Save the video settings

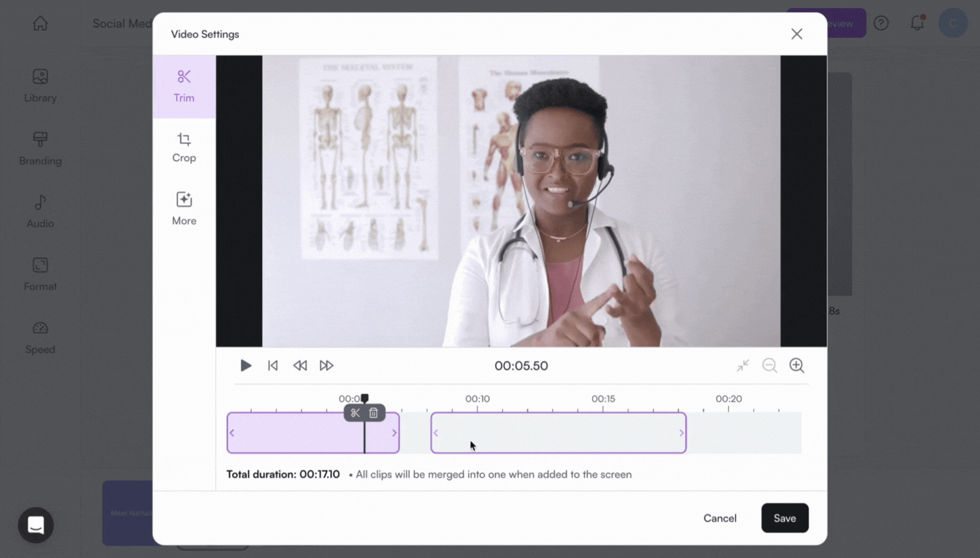(785, 519)
